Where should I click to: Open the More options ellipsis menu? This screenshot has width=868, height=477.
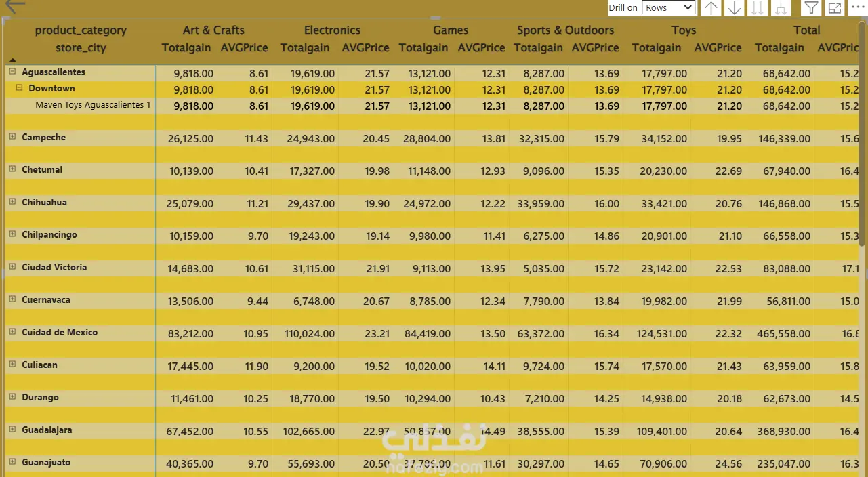tap(857, 7)
